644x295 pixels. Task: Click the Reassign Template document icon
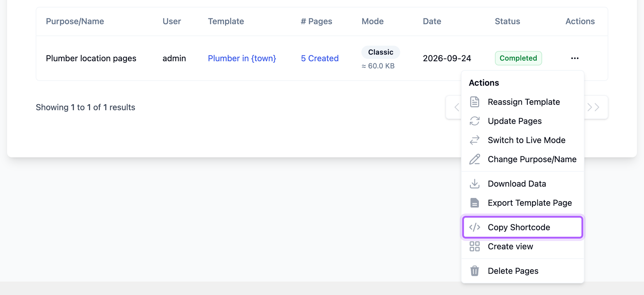click(x=475, y=102)
